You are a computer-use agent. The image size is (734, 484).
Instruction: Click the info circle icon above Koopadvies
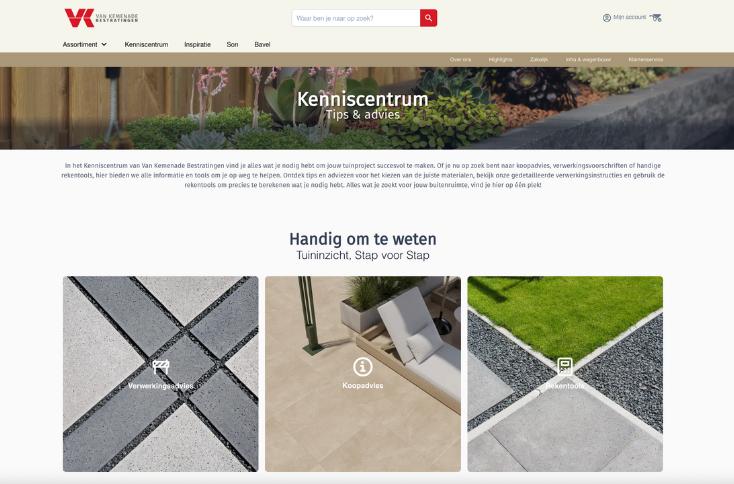[363, 367]
